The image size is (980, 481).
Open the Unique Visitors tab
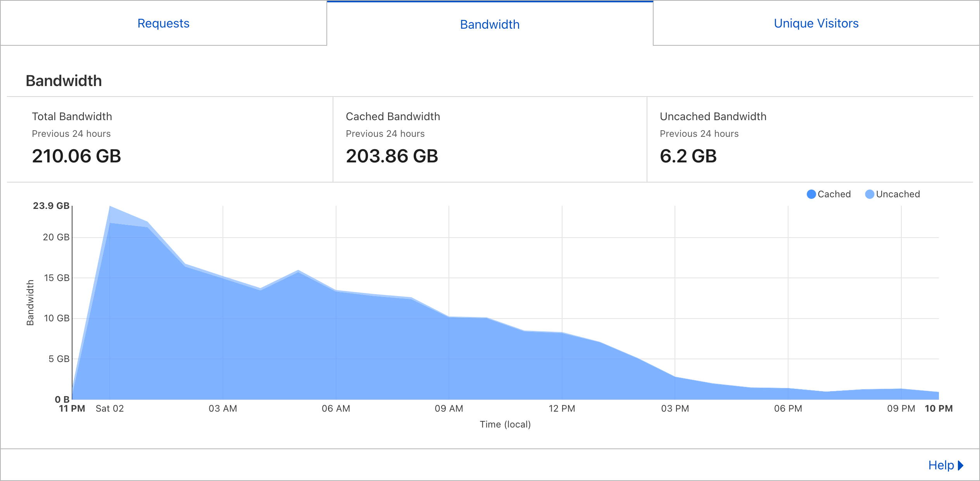click(816, 23)
